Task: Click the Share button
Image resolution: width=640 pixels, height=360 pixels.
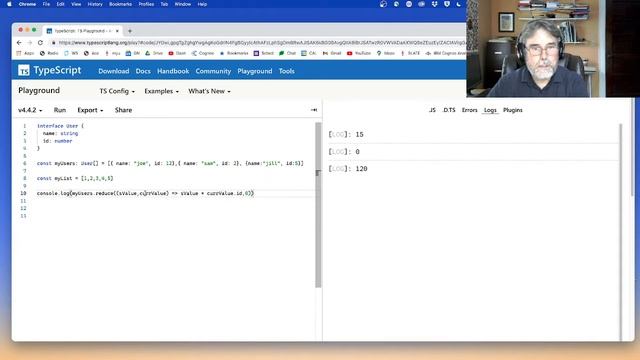Action: tap(123, 110)
